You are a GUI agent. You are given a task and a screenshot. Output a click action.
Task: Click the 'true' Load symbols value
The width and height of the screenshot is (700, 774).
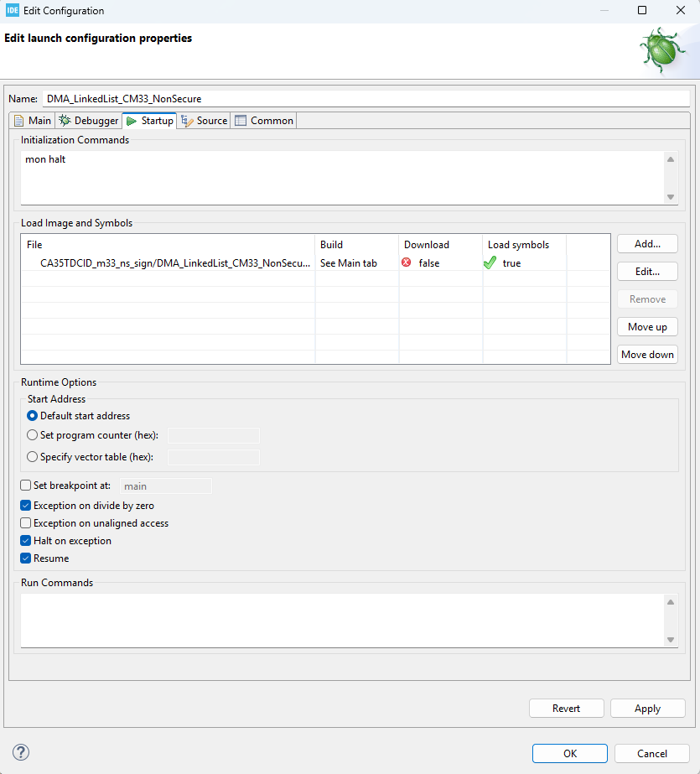[x=511, y=263]
